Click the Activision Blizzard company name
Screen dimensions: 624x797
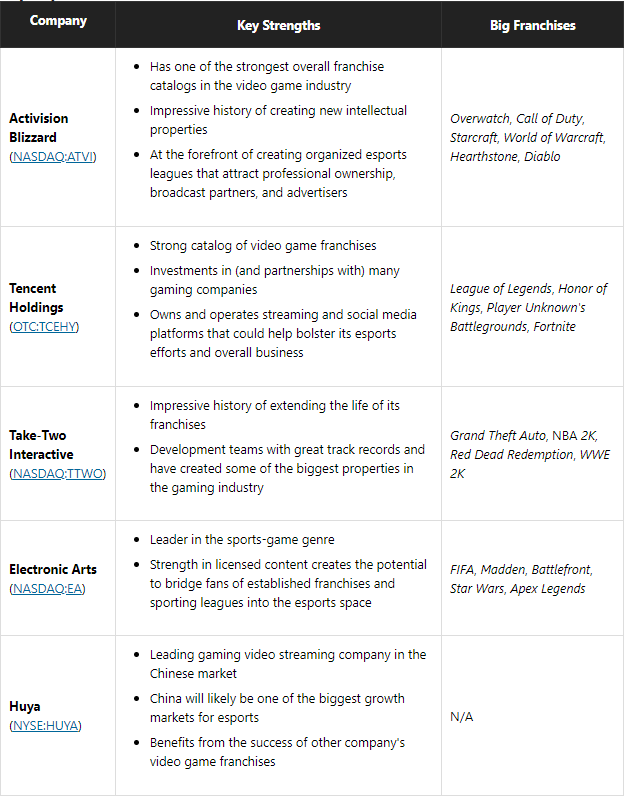pyautogui.click(x=39, y=128)
